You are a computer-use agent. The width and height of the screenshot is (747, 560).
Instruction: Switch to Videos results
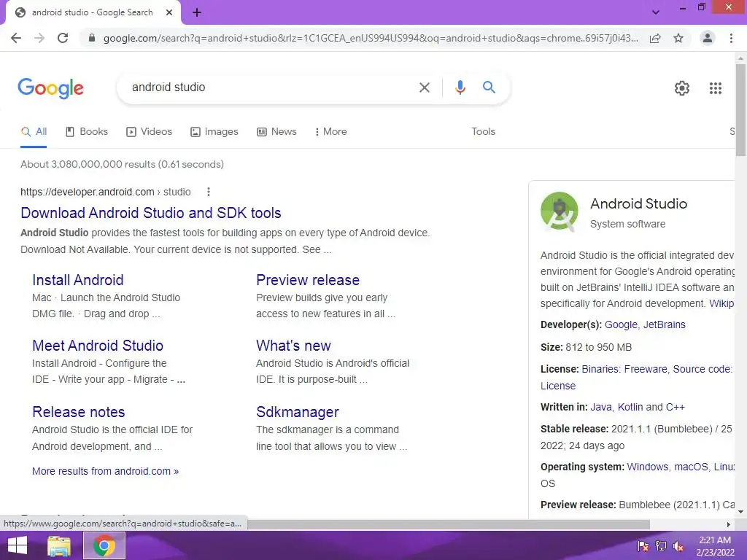pos(149,132)
